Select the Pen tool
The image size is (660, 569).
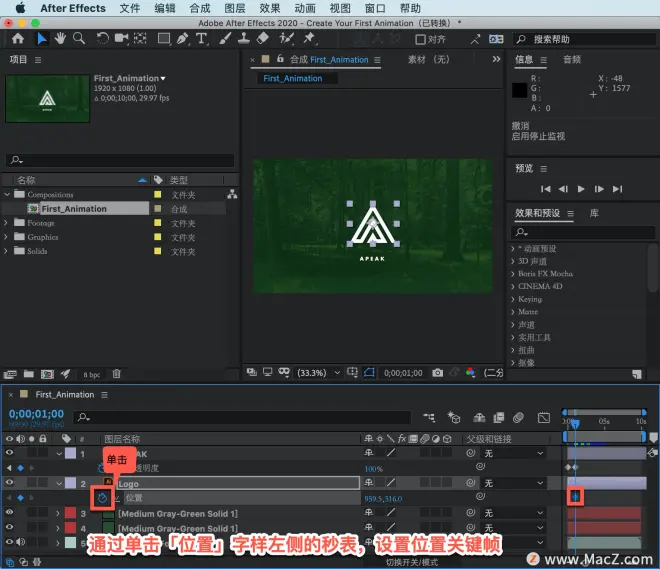[x=183, y=38]
